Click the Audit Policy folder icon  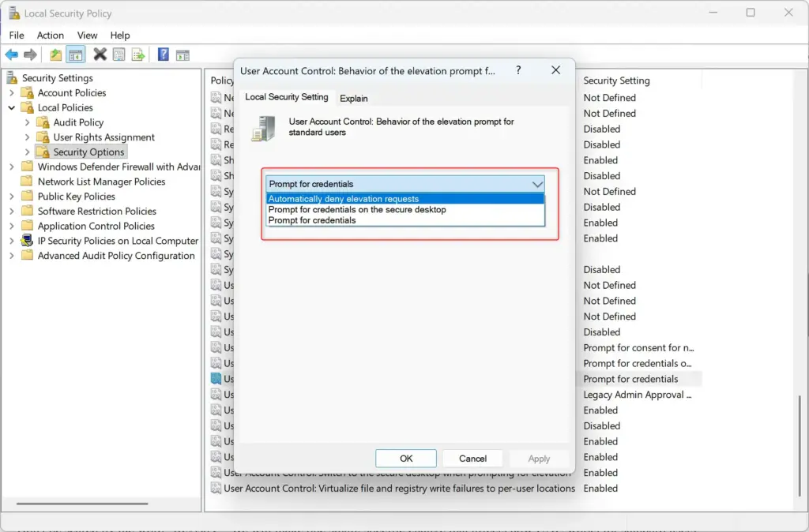coord(43,122)
